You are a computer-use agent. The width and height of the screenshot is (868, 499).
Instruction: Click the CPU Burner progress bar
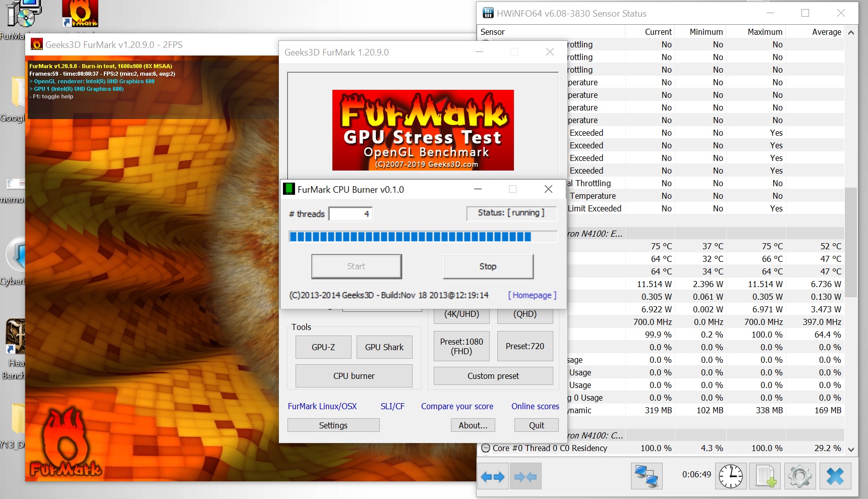423,237
